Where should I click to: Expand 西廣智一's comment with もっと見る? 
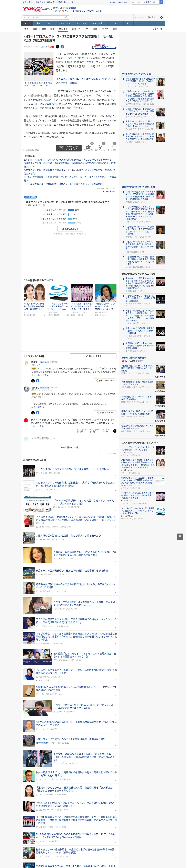pos(43,375)
